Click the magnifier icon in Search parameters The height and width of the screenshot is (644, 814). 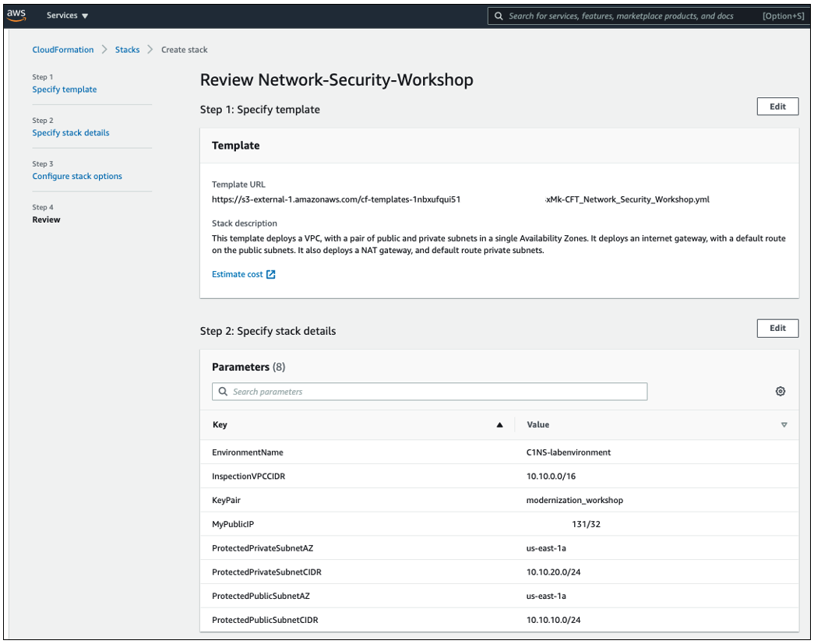(x=223, y=392)
